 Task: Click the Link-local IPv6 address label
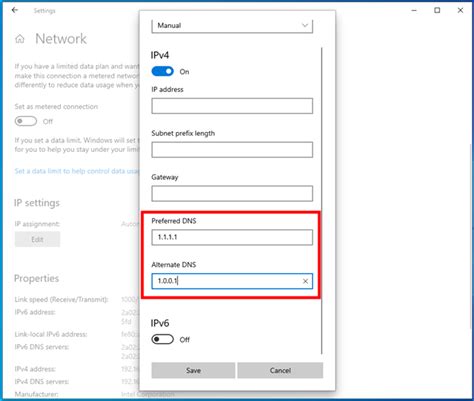pos(51,334)
